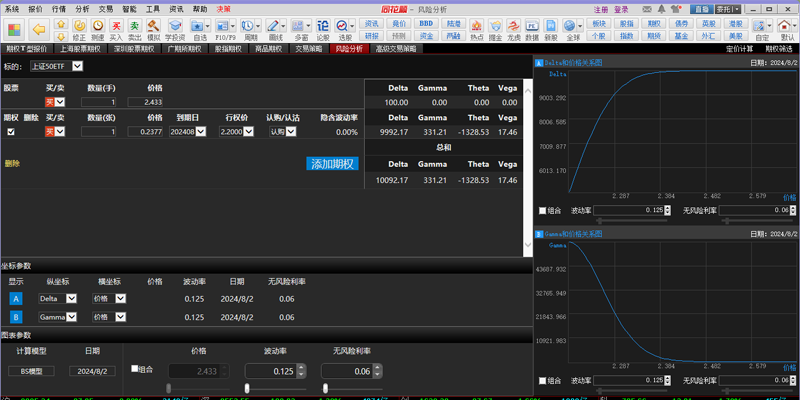Screen dimensions: 800x400
Task: Open the 纵坐标 Gamma dropdown in row B
Action: pos(72,316)
